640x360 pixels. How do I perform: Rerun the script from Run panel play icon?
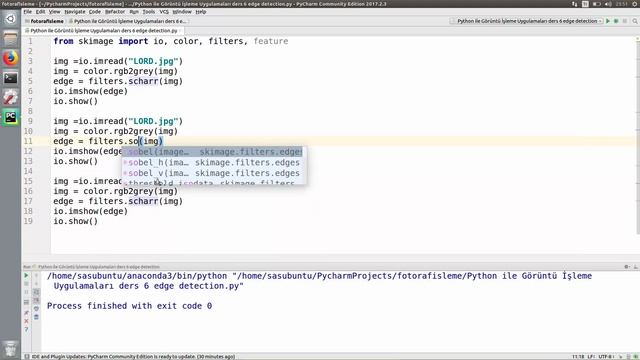pos(27,276)
